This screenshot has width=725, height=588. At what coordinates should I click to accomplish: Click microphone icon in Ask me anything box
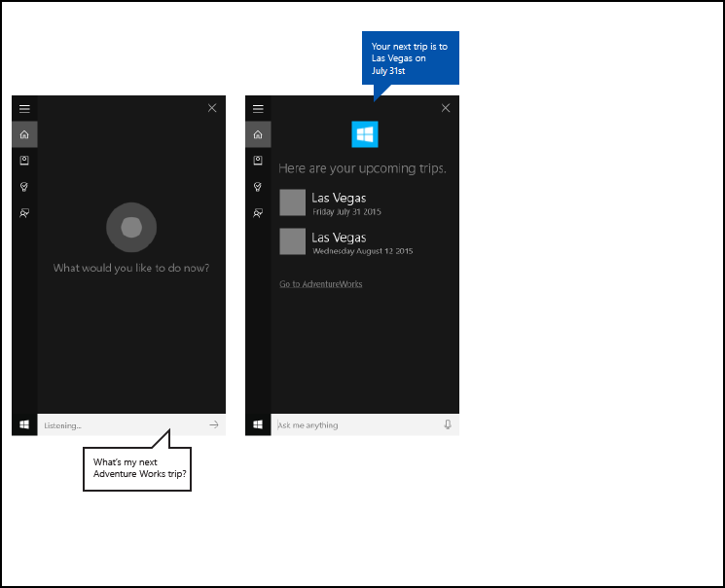pos(447,424)
